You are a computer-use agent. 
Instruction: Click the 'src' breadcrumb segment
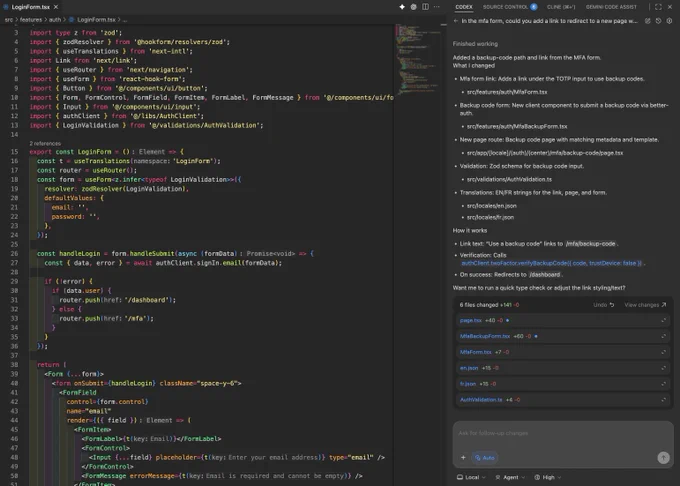point(9,20)
